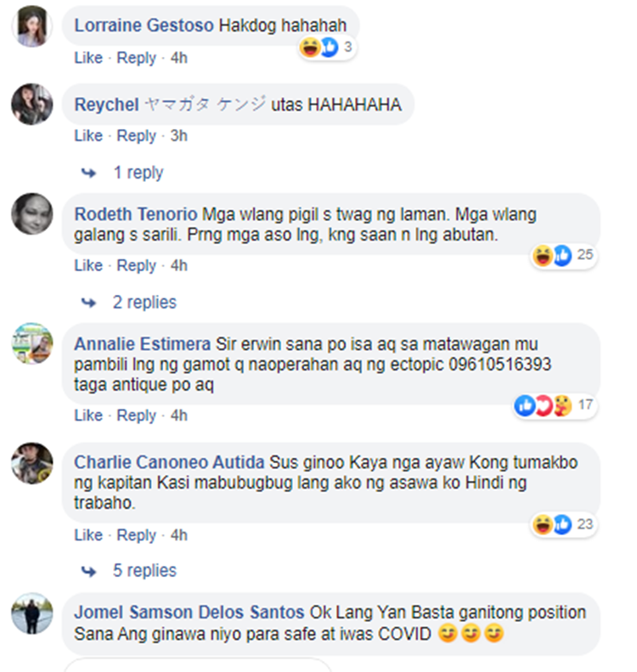Show reactions on Charlie Canoneo Autida's comment

pyautogui.click(x=563, y=524)
